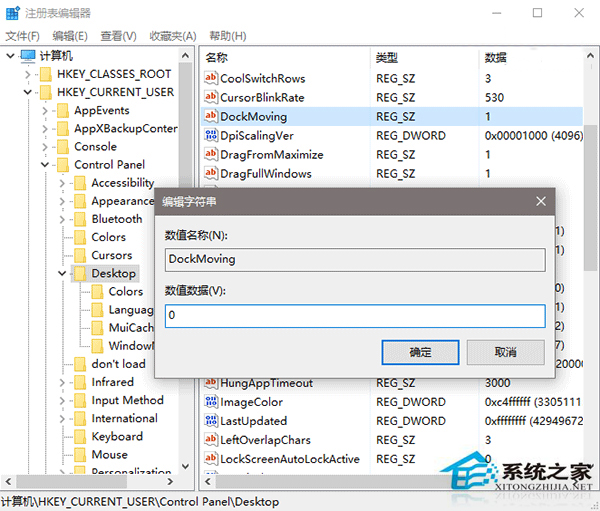The image size is (600, 511).
Task: Click the AppEvents folder icon
Action: coord(62,111)
